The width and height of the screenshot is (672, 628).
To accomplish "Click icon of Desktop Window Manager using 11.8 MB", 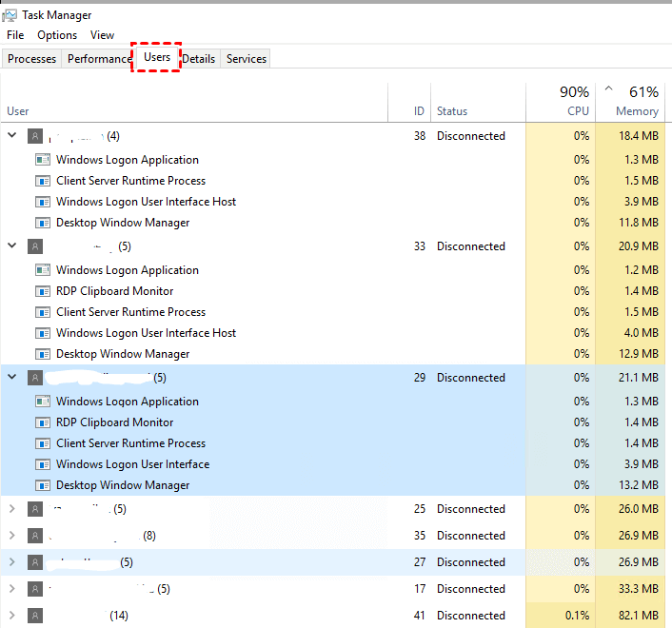I will [42, 223].
